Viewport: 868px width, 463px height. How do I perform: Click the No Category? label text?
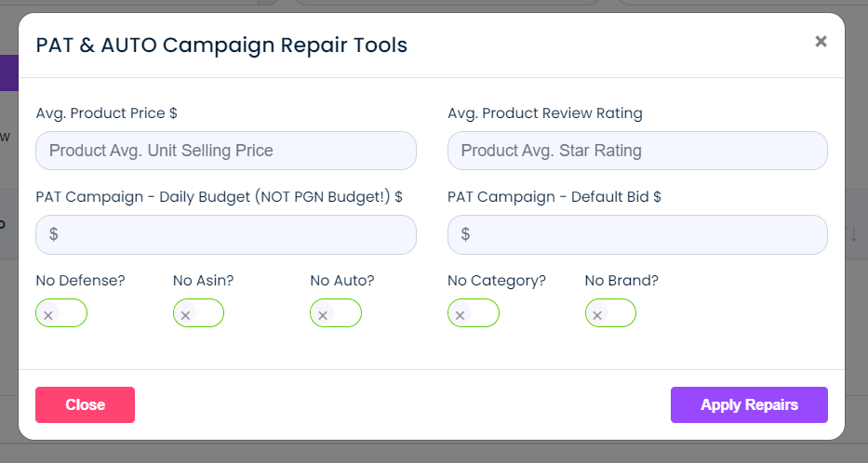[x=497, y=281]
